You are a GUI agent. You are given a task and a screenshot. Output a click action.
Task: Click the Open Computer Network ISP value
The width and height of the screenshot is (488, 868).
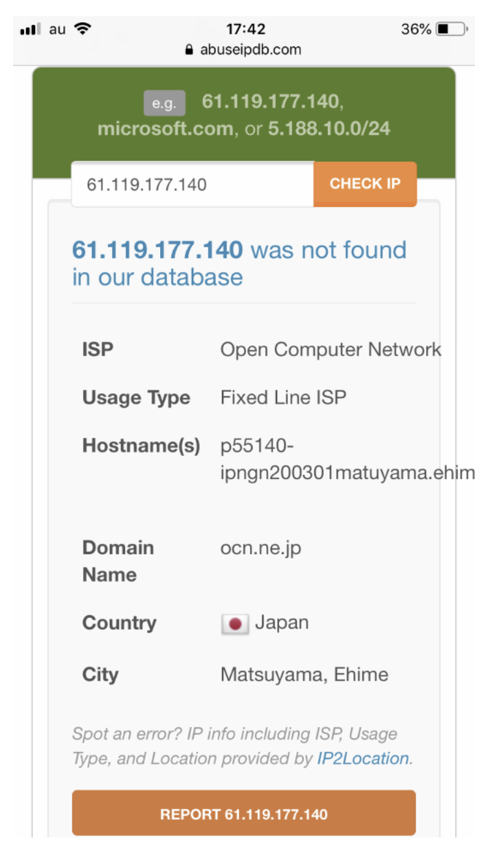click(x=331, y=349)
